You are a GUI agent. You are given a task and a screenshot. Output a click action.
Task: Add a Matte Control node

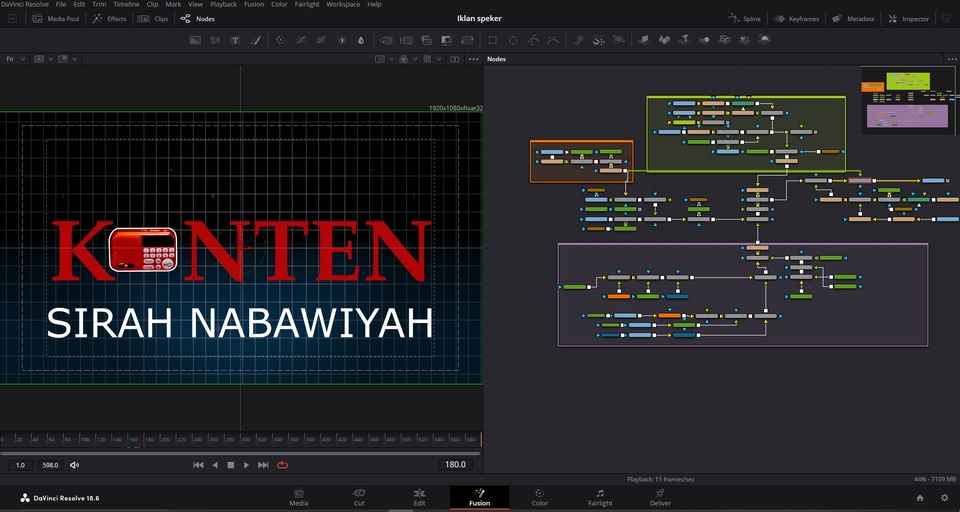(x=447, y=40)
